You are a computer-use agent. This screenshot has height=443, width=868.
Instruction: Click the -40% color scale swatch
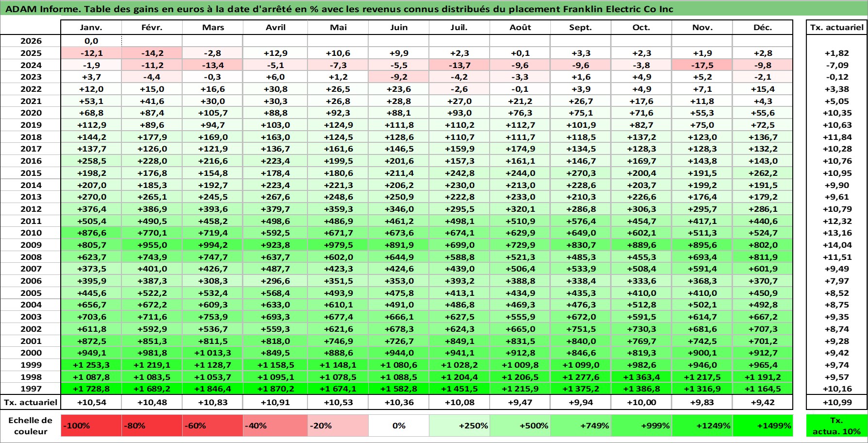[275, 426]
